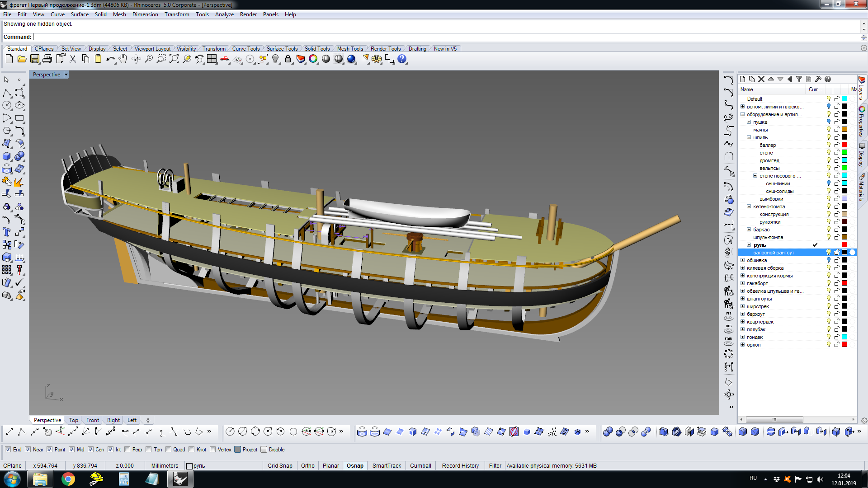The height and width of the screenshot is (488, 868).
Task: Toggle Grid Snap in the status bar
Action: click(x=280, y=466)
